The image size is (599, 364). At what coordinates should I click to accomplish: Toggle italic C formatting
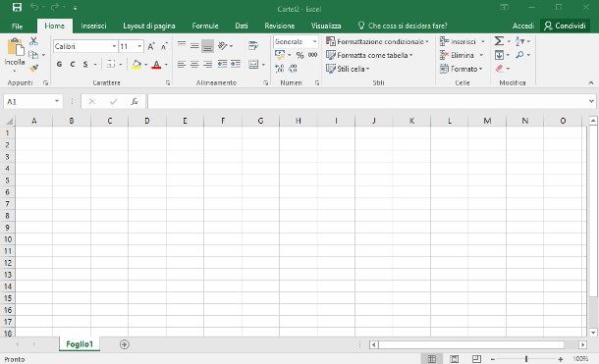tap(73, 64)
